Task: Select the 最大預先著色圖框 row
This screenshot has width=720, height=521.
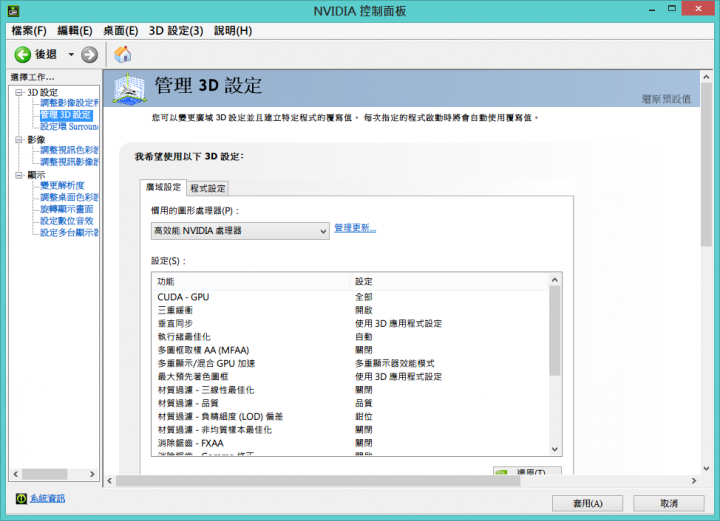Action: pos(350,377)
